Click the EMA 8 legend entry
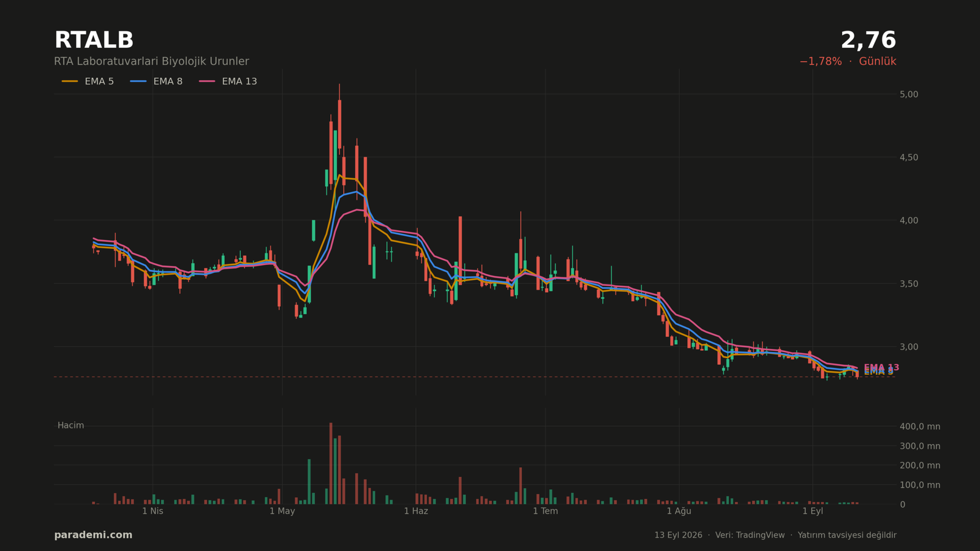The height and width of the screenshot is (551, 980). (156, 81)
